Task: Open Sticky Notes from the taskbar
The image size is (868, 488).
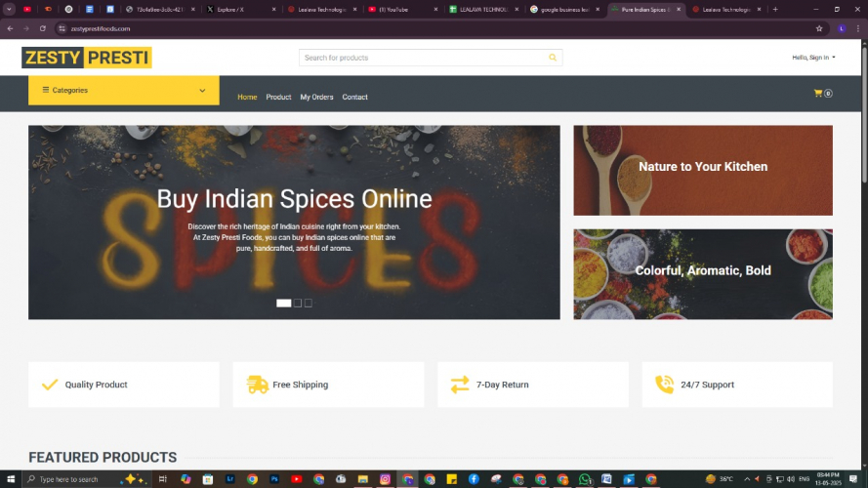Action: pos(452,479)
